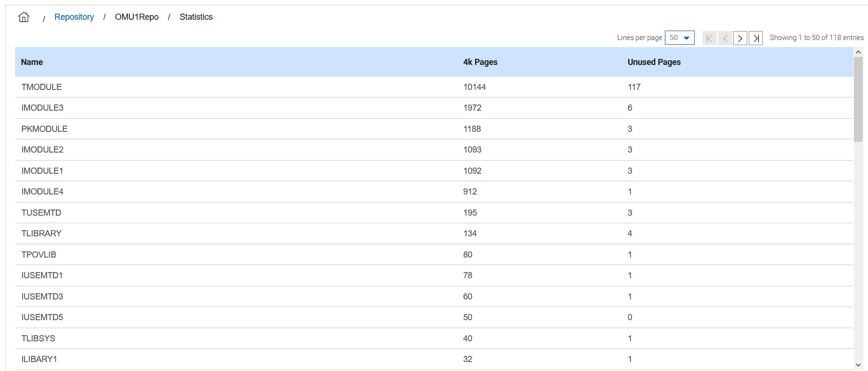
Task: Go to the first page of entries
Action: [x=709, y=38]
